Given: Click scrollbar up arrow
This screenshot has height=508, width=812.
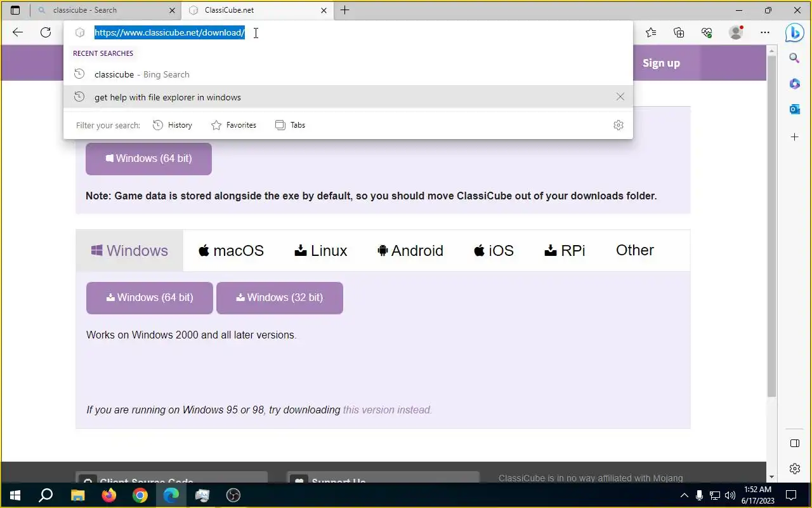Looking at the screenshot, I should click(771, 50).
